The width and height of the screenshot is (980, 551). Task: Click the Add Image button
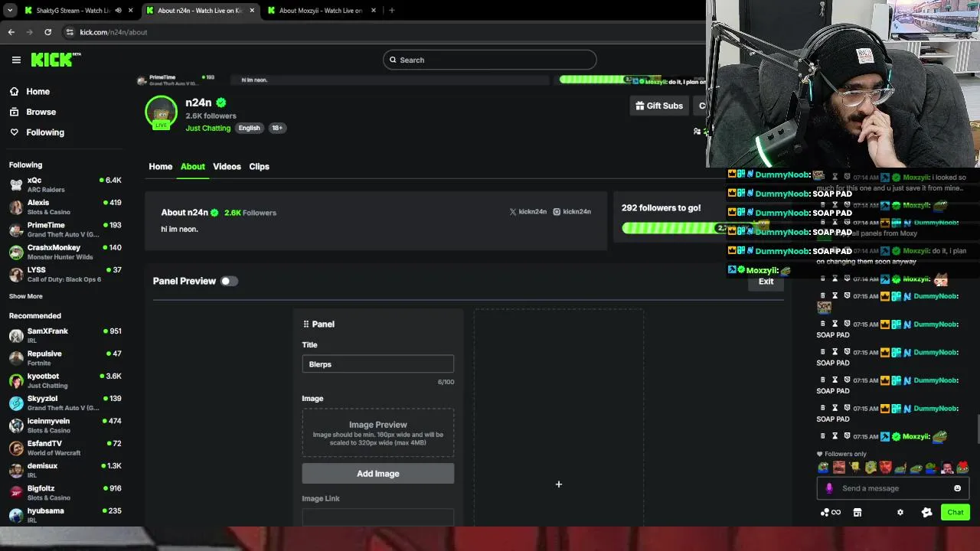click(378, 474)
